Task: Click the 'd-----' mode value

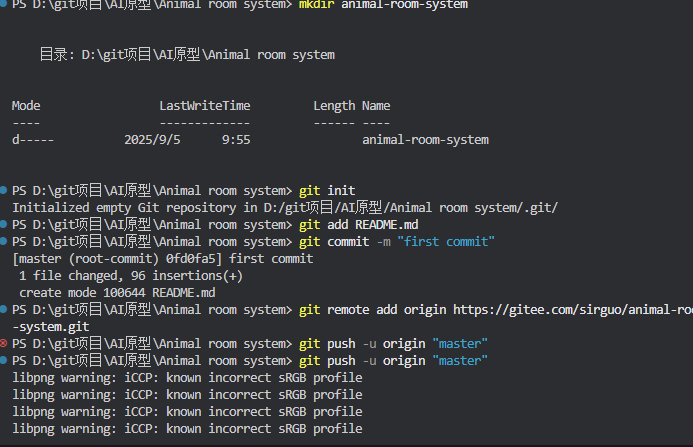Action: point(33,140)
